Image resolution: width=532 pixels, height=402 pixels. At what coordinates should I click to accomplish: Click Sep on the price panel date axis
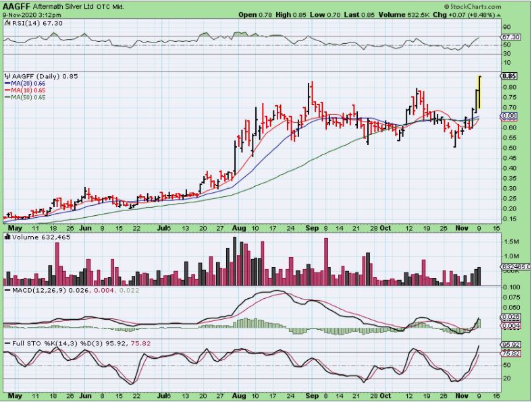pos(312,228)
